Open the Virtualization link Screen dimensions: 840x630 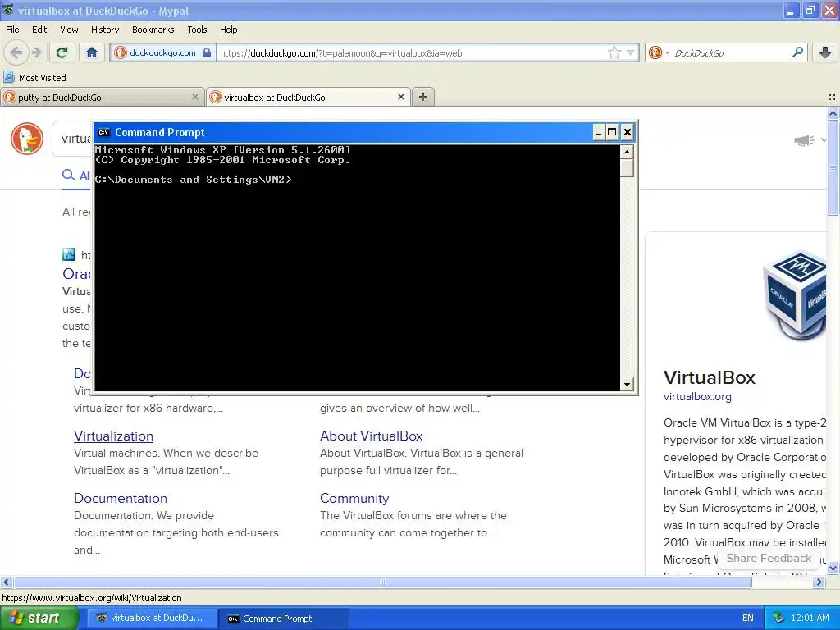point(113,436)
